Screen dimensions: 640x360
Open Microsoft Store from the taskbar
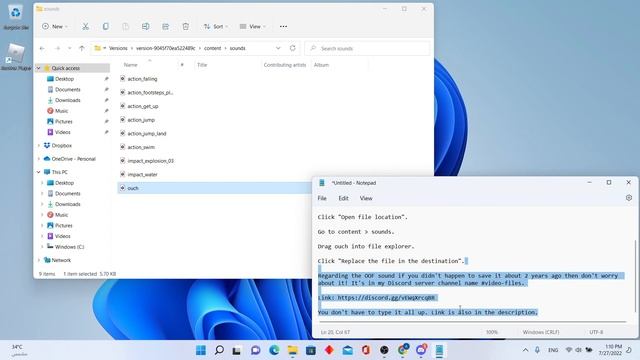(311, 350)
